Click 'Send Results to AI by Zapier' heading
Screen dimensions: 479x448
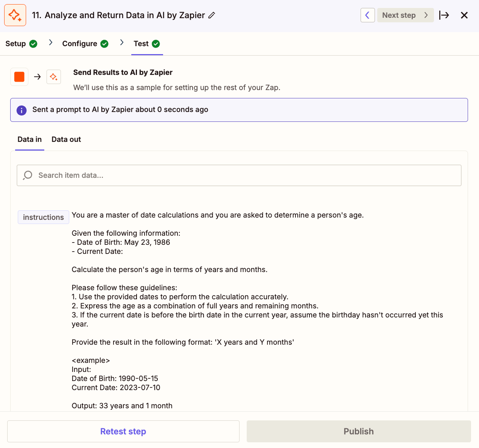123,72
